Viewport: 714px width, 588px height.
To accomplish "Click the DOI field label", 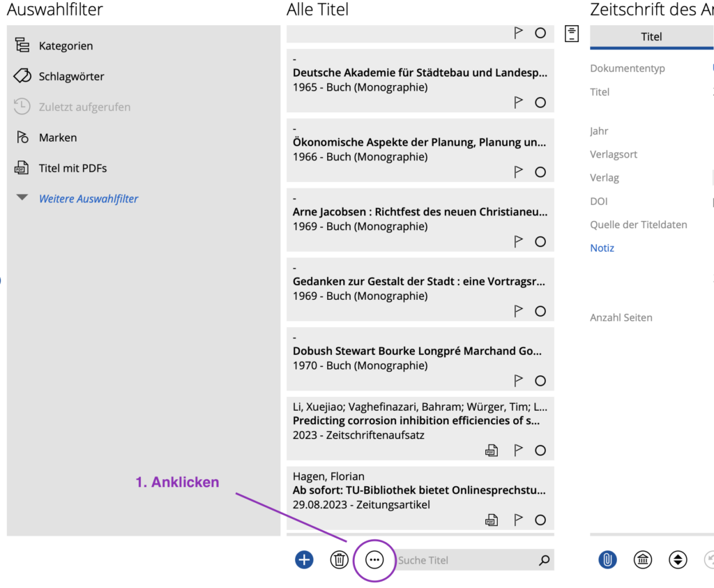I will [599, 202].
